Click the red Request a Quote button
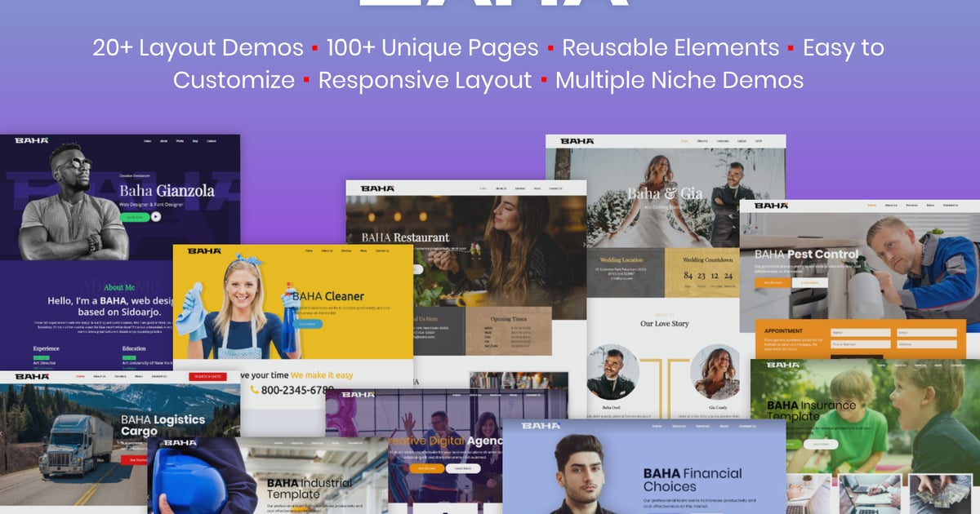 (x=207, y=376)
